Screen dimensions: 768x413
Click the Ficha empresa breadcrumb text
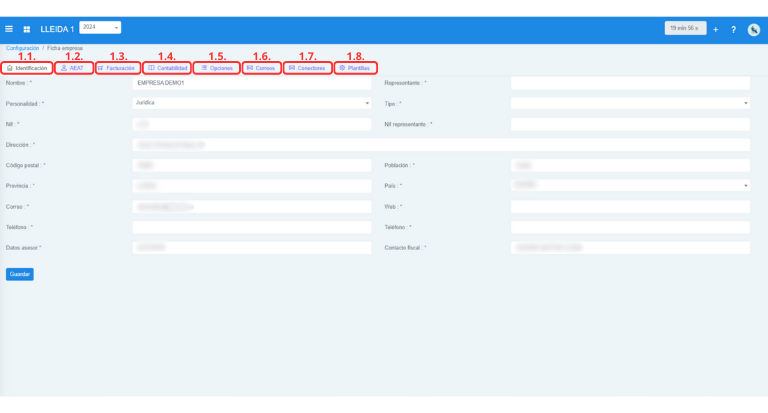(x=65, y=48)
